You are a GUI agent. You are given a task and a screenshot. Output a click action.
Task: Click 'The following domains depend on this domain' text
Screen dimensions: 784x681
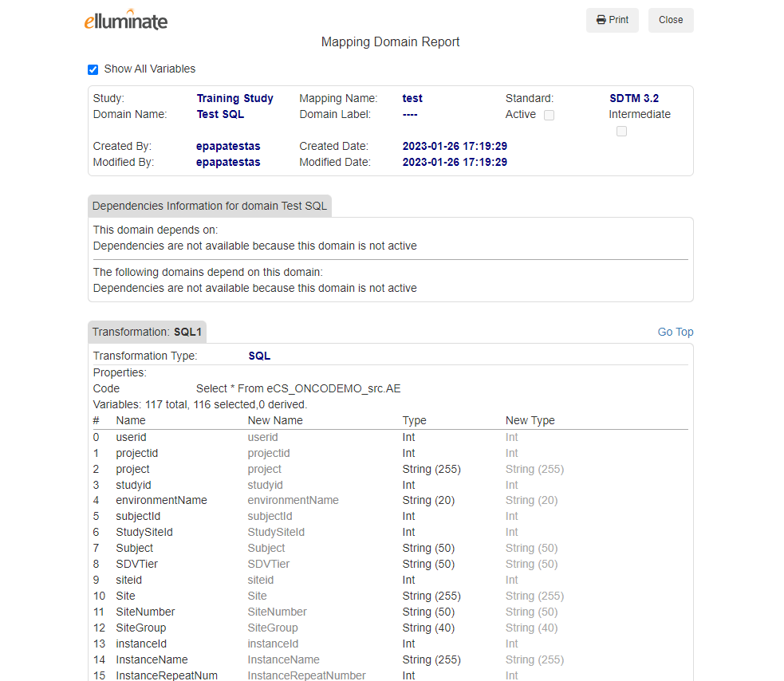coord(208,272)
